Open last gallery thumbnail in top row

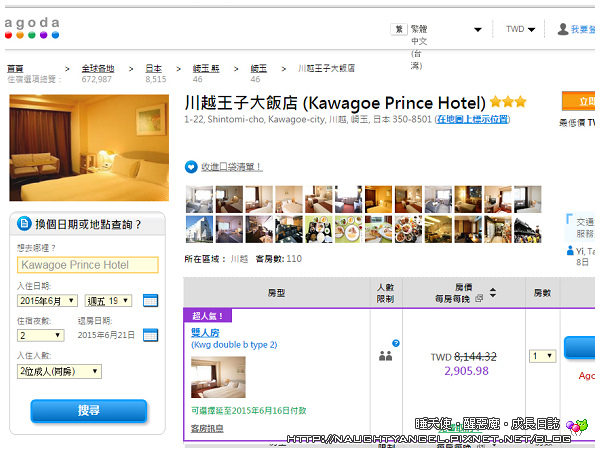pos(528,199)
